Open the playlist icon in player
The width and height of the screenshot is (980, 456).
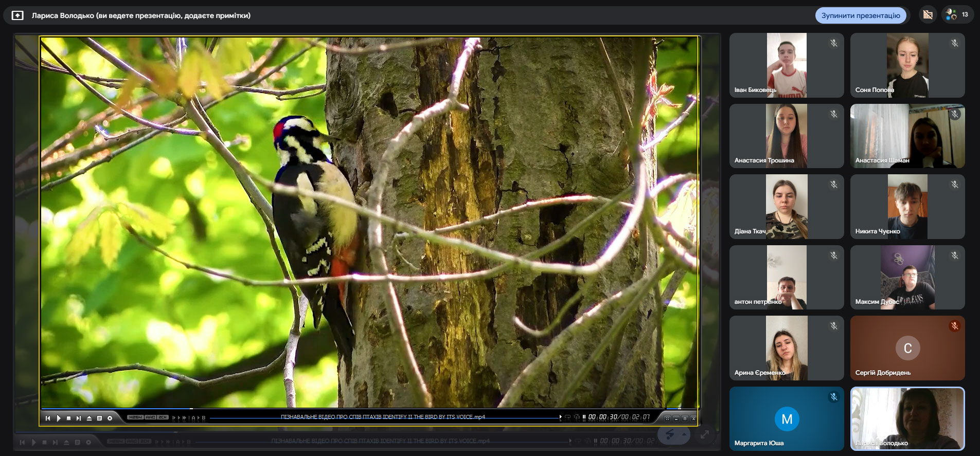click(99, 418)
